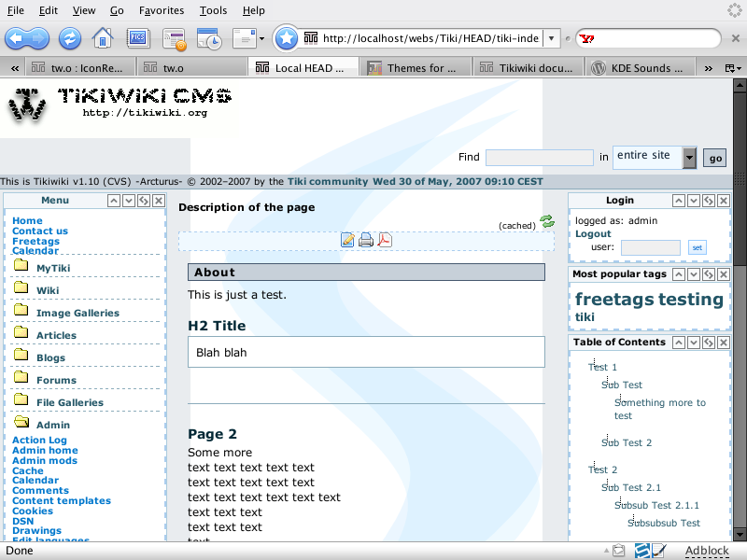This screenshot has width=747, height=560.
Task: Collapse the Admin menu folder
Action: pos(21,424)
